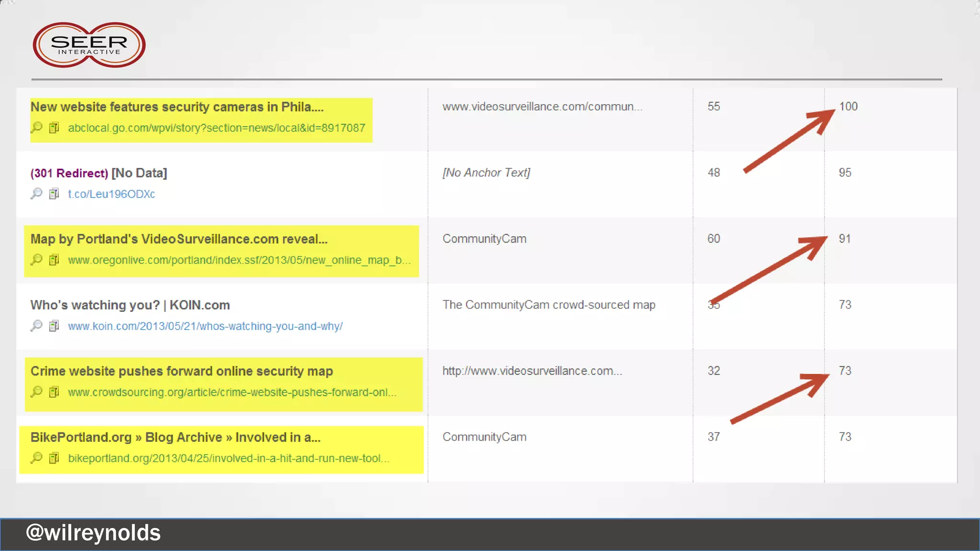This screenshot has height=551, width=980.
Task: Click 'Who's watching you? | KOIN.com' title
Action: [130, 305]
